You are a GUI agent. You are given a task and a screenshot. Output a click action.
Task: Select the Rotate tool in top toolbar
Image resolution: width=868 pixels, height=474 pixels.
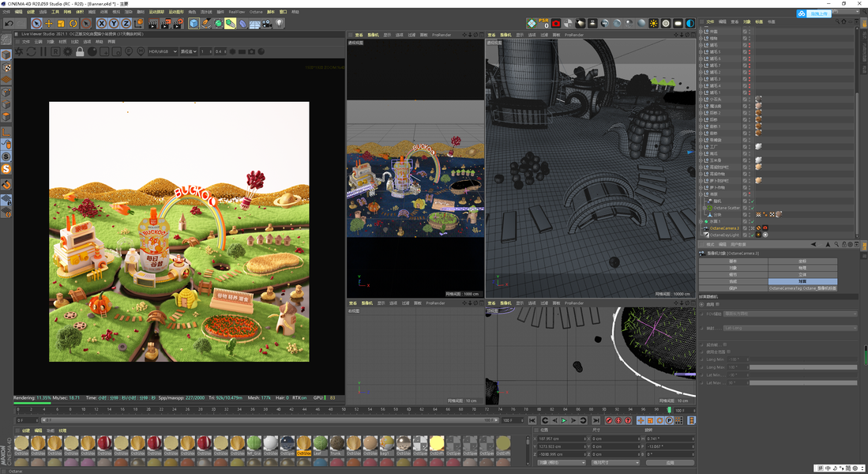click(x=73, y=23)
